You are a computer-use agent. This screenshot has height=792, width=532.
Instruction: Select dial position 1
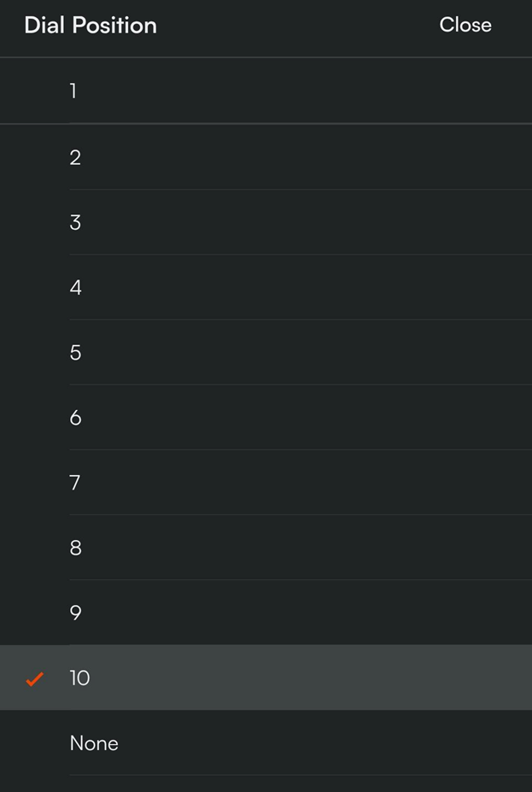266,91
